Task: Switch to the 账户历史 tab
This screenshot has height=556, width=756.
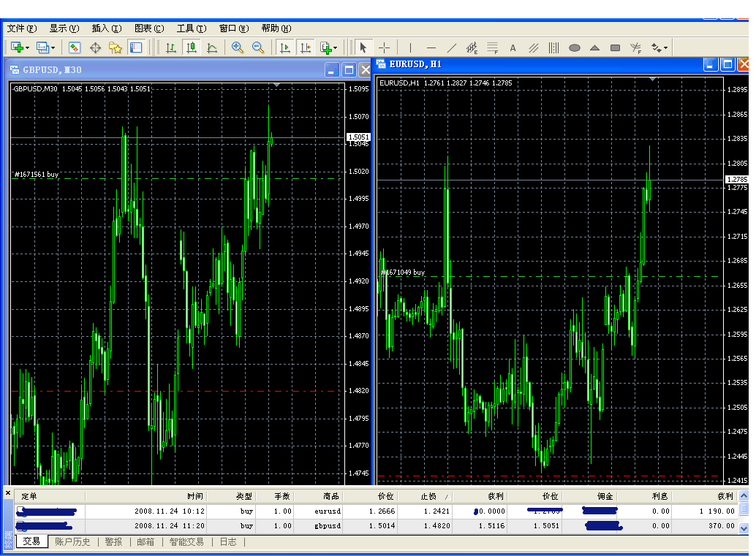Action: (72, 542)
